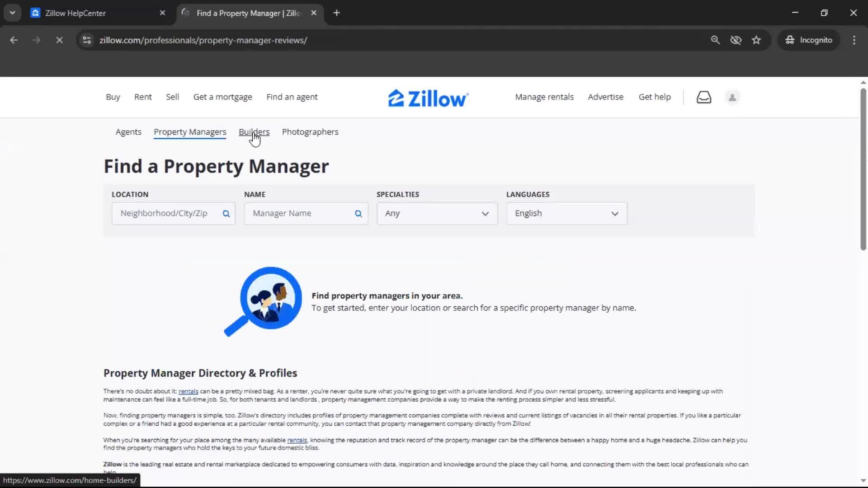868x488 pixels.
Task: Expand the Languages dropdown showing English
Action: point(566,214)
